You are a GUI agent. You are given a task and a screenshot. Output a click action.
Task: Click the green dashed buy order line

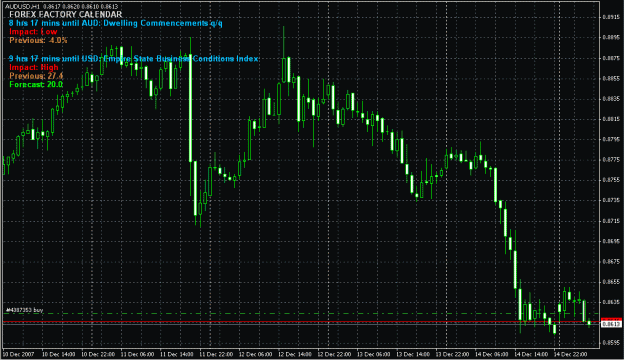(x=301, y=314)
